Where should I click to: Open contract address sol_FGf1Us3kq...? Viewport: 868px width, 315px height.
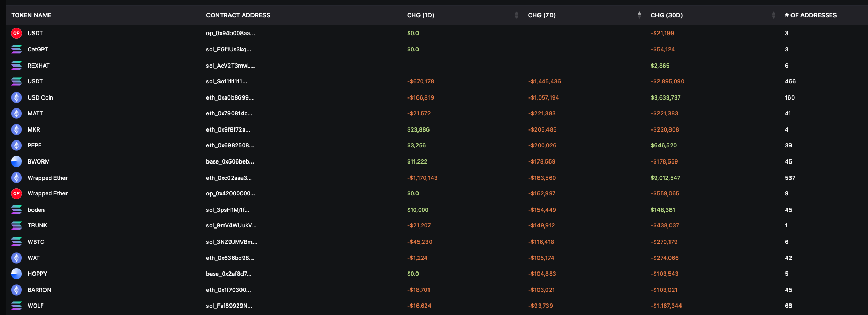228,49
